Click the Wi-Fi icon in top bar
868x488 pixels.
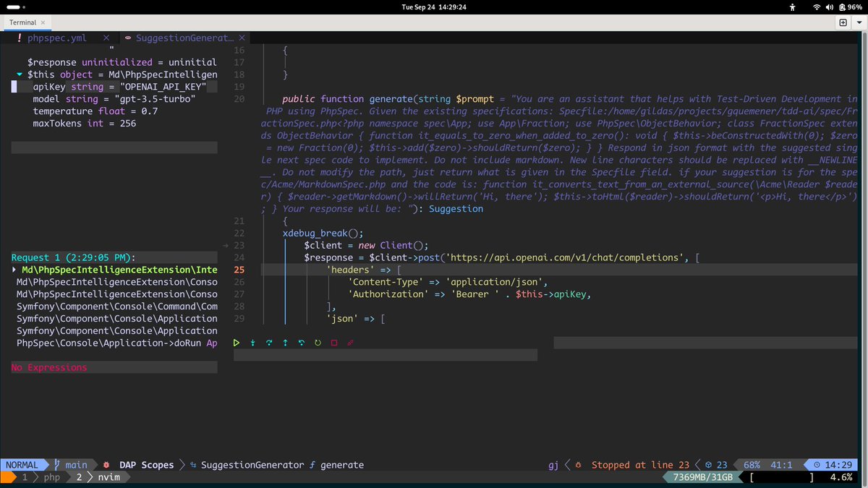[x=817, y=7]
